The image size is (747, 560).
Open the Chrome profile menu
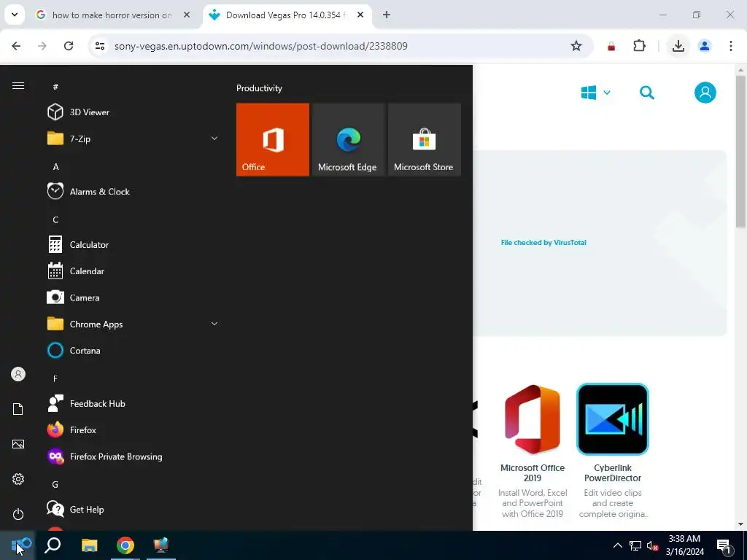[x=705, y=46]
